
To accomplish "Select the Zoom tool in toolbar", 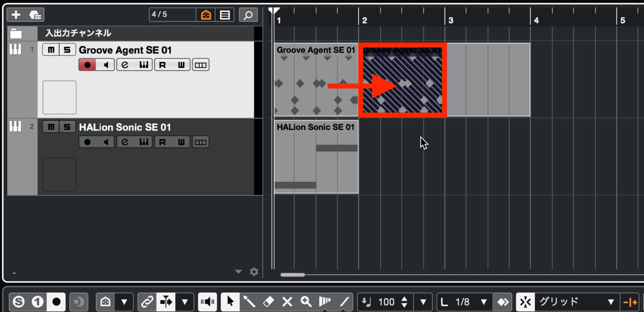I will (x=306, y=301).
